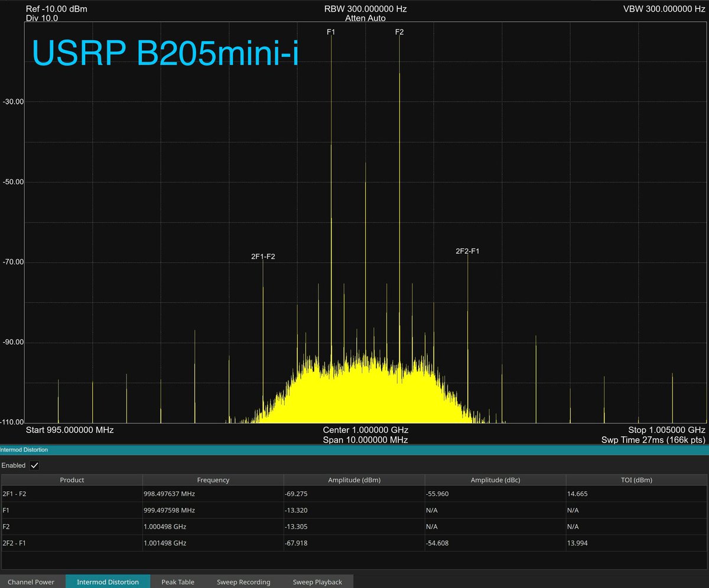Click the F1 marker label on the plot
The height and width of the screenshot is (588, 709).
[331, 32]
